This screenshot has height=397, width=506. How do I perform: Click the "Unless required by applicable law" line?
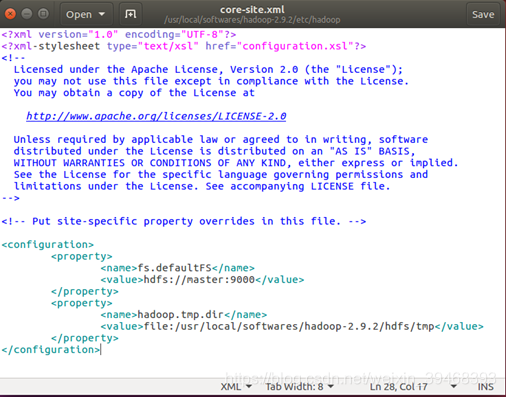pyautogui.click(x=221, y=139)
